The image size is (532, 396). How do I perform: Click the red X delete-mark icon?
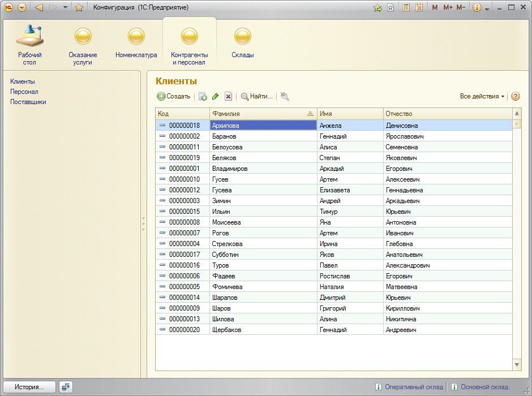(x=228, y=97)
